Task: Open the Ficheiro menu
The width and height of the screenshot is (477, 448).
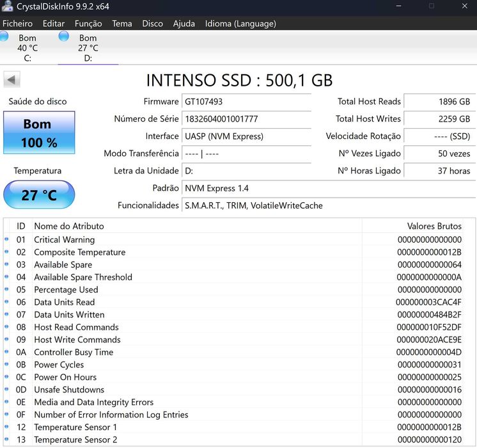Action: coord(17,24)
